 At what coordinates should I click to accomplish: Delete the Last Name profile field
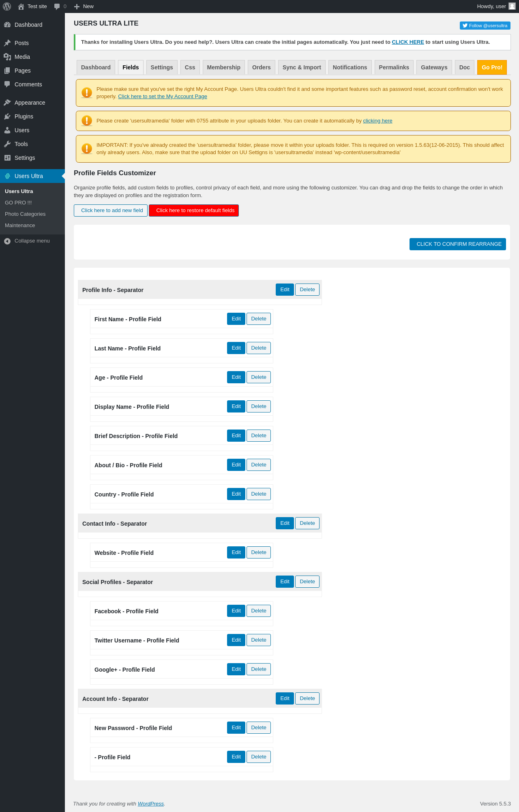[259, 348]
